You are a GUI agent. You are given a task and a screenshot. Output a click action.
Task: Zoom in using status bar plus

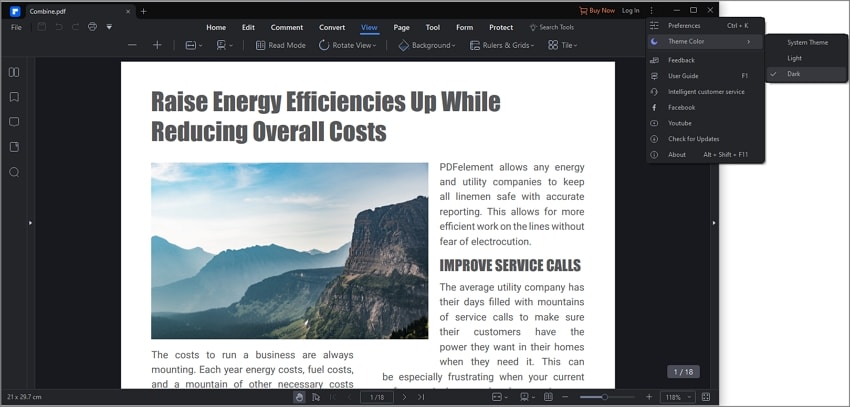tap(649, 397)
